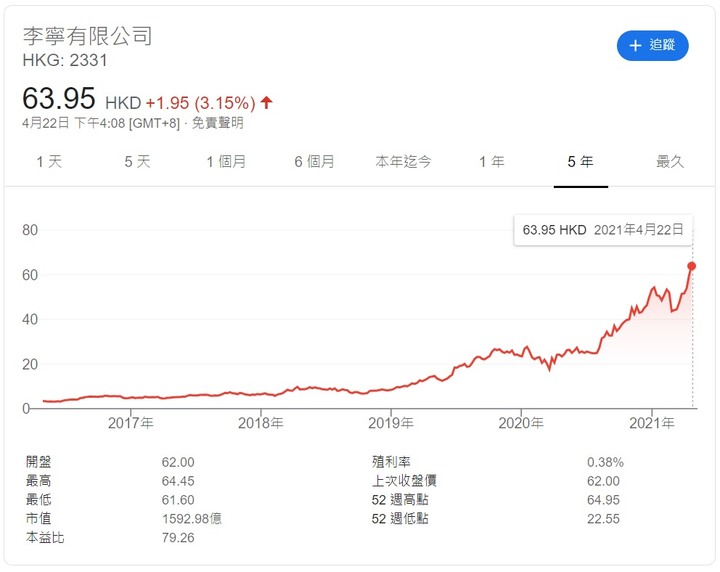Select the 1 個月 range tab
720x572 pixels.
[226, 162]
